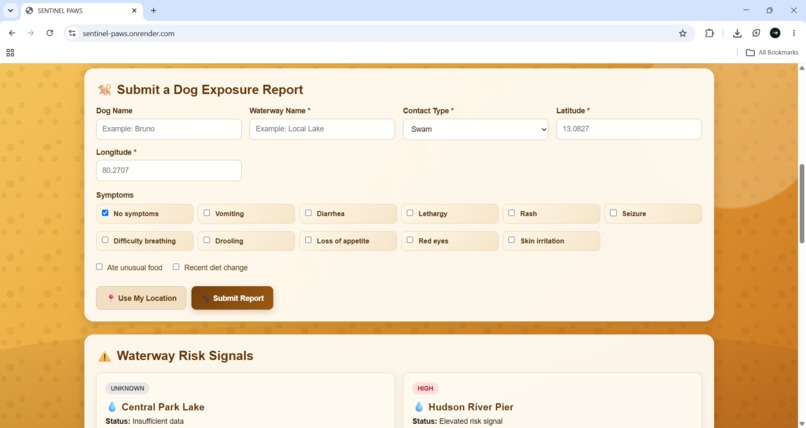Click the water drop icon by Central Park Lake
Viewport: 806px width, 428px height.
112,407
